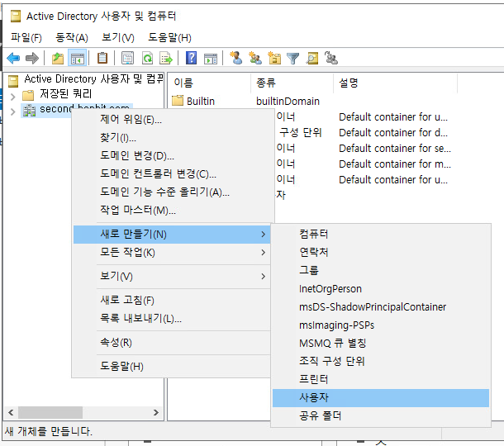Select 도메인 컨트롤러 변경(C)... entry

point(172,173)
